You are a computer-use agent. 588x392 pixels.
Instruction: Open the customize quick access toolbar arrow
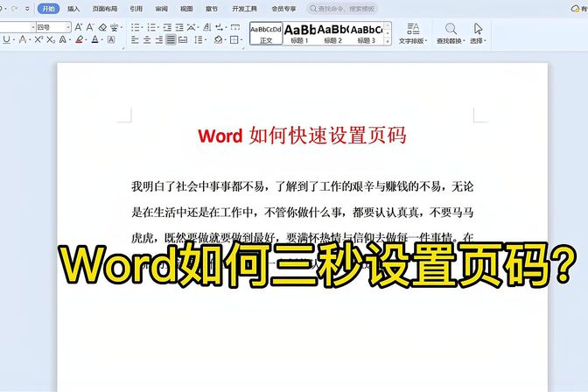click(x=27, y=9)
